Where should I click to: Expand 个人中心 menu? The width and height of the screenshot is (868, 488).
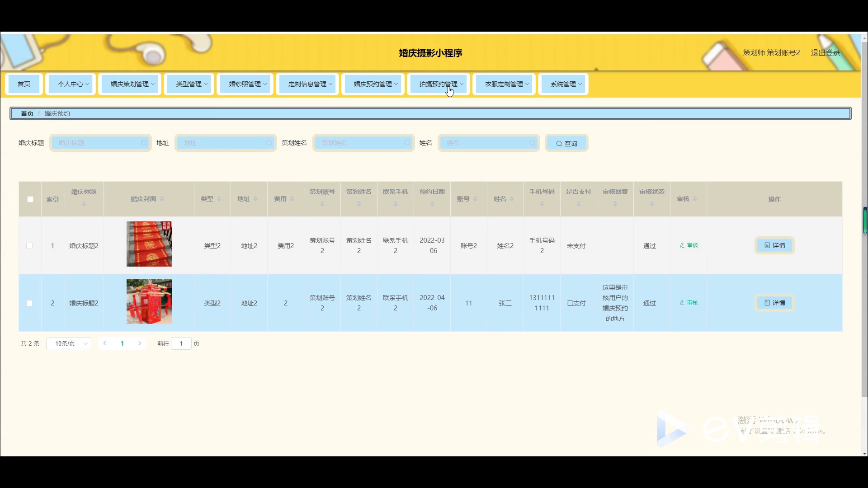[71, 84]
